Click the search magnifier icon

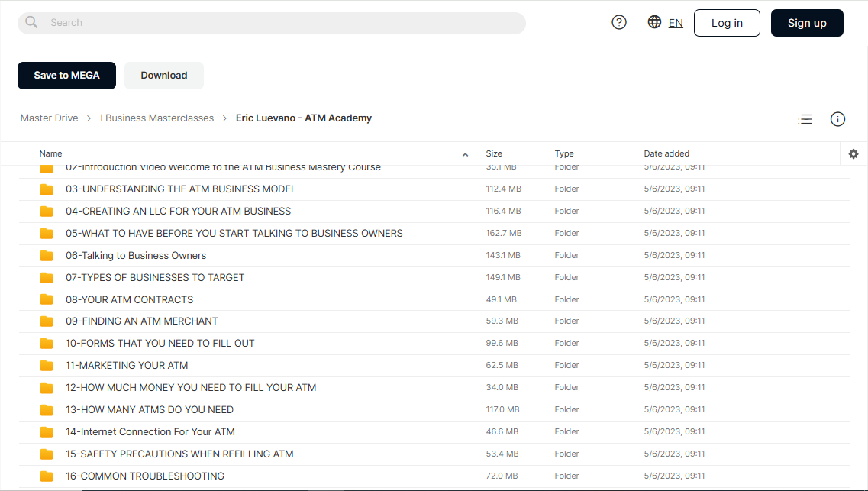[x=31, y=22]
